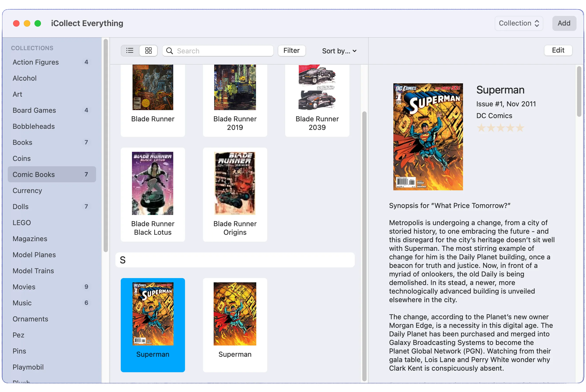
Task: Click Superman cover in detail panel
Action: point(428,137)
